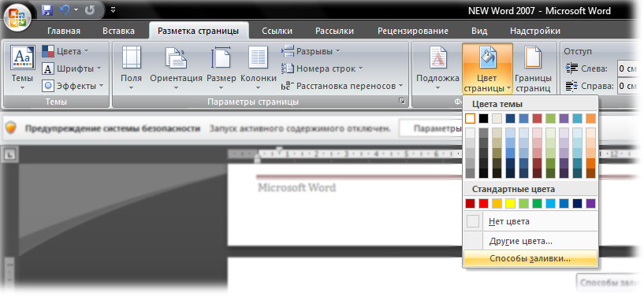This screenshot has height=296, width=644.
Task: Choose light green standard color
Action: pyautogui.click(x=523, y=203)
